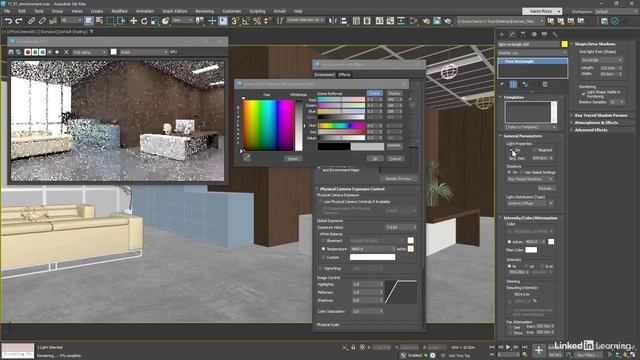Open the Customize menu
Screen dimensions: 640x360
(x=231, y=11)
